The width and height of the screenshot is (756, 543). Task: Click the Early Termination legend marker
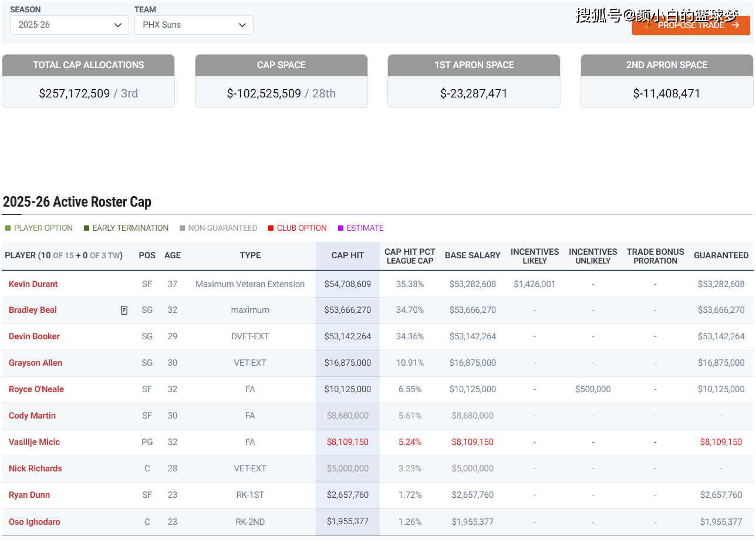coord(87,228)
